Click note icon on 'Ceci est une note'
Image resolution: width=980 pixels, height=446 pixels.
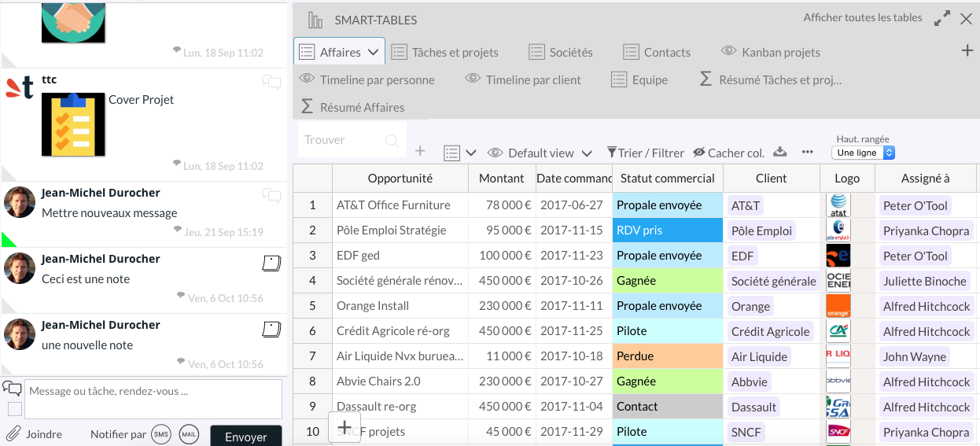[x=271, y=264]
